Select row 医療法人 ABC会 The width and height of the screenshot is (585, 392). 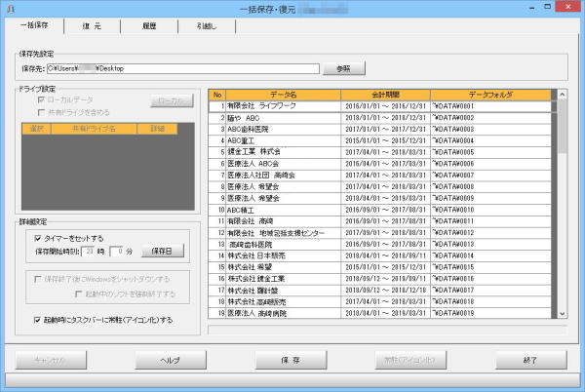coord(380,164)
